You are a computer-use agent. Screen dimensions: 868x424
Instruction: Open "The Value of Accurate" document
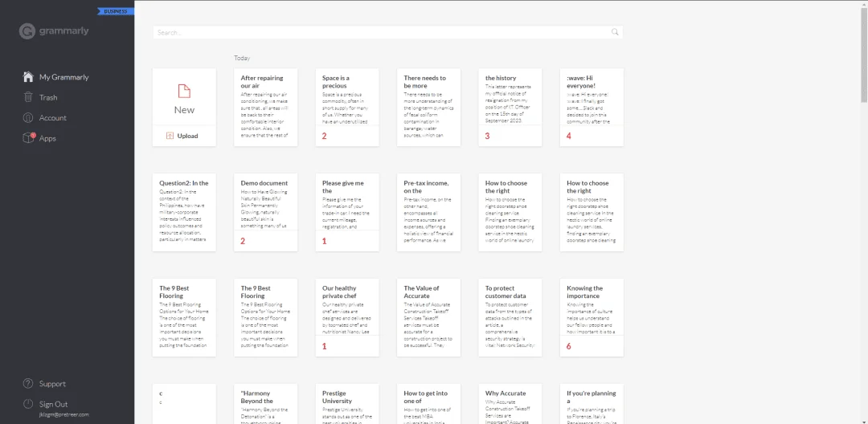pyautogui.click(x=428, y=317)
